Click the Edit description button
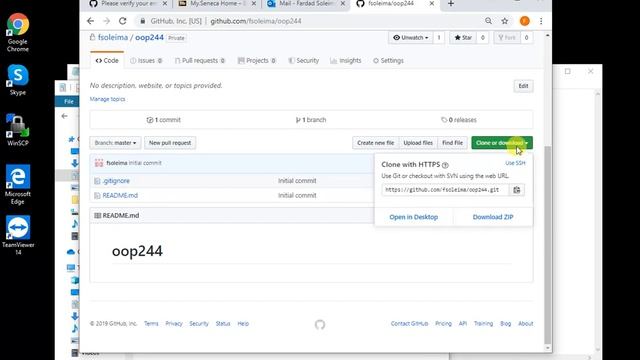The image size is (640, 360). click(x=523, y=86)
